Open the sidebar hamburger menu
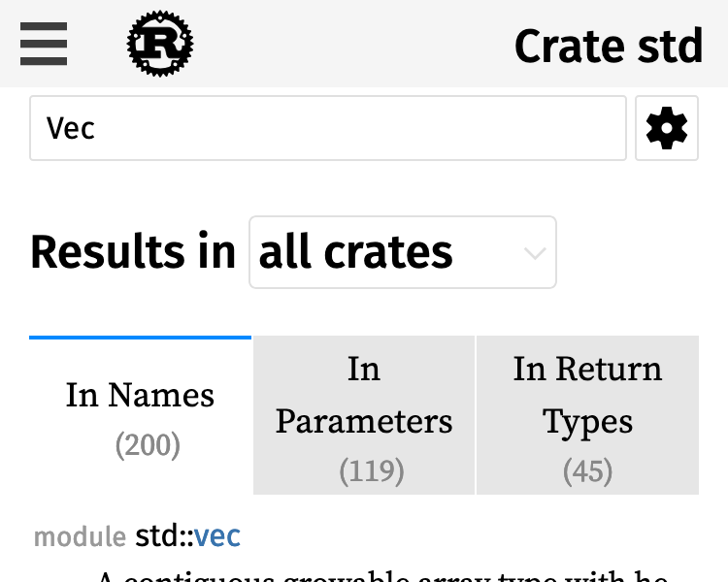The height and width of the screenshot is (582, 728). click(44, 44)
